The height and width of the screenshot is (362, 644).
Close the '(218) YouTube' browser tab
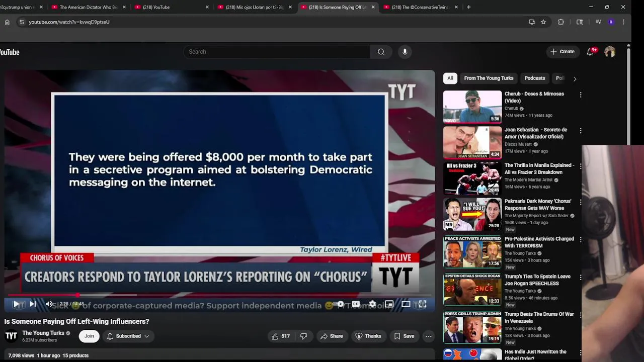[207, 7]
